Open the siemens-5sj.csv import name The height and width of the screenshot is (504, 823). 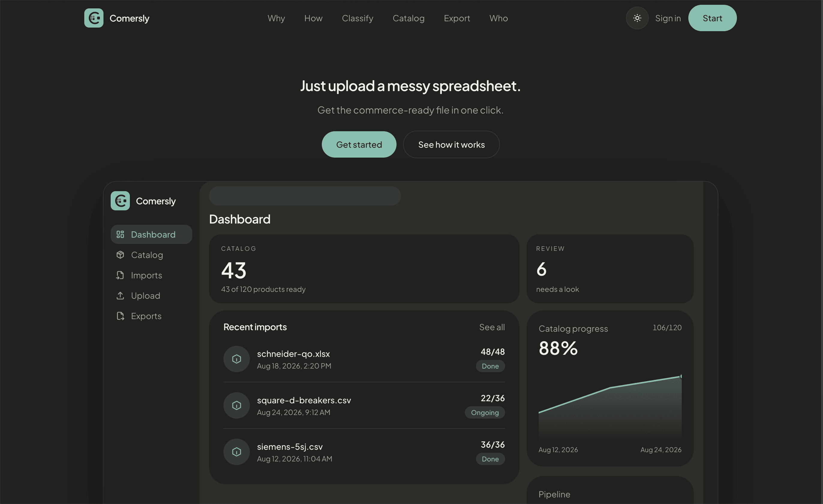[290, 446]
